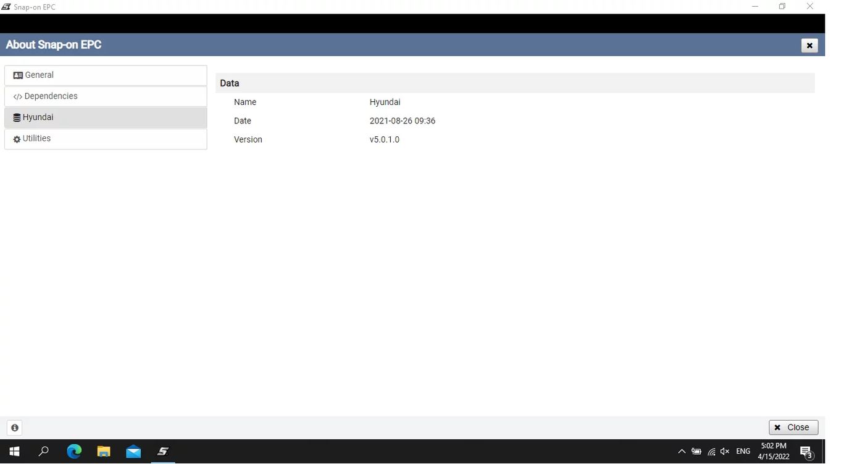Click the info icon at bottom left
868x464 pixels.
[x=14, y=428]
